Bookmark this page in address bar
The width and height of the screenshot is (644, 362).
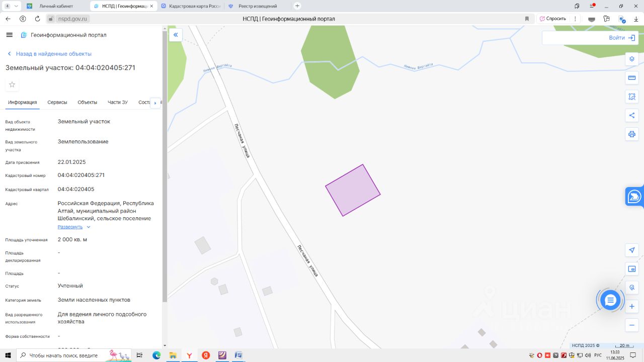click(527, 19)
